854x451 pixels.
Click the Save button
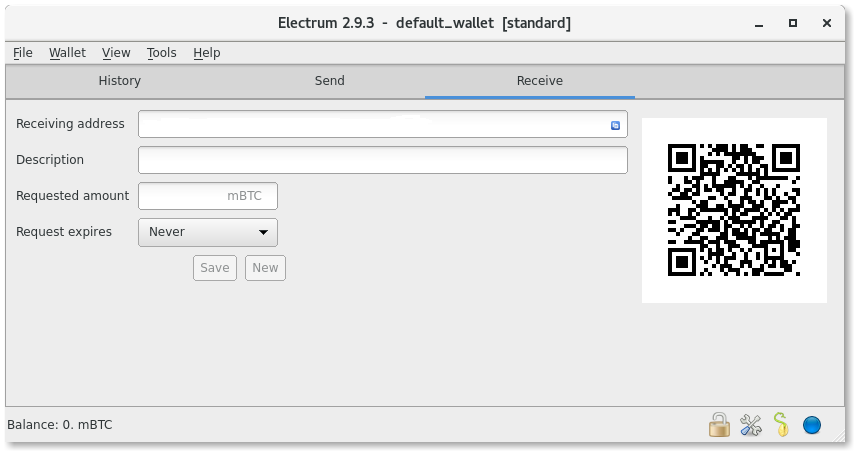coord(215,268)
